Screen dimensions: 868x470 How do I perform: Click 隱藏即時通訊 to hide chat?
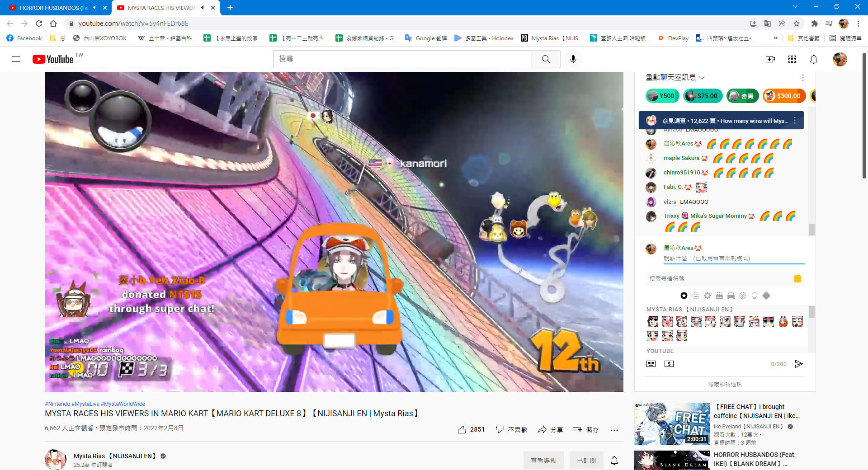click(725, 385)
